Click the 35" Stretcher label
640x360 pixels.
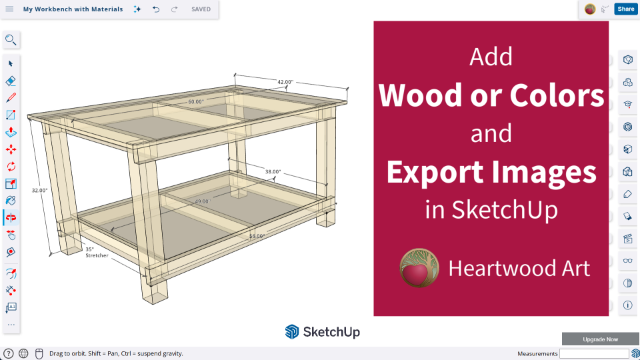[x=97, y=252]
